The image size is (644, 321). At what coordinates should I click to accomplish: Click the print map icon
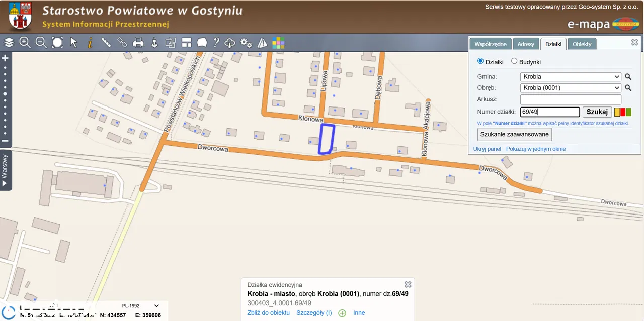tap(138, 43)
